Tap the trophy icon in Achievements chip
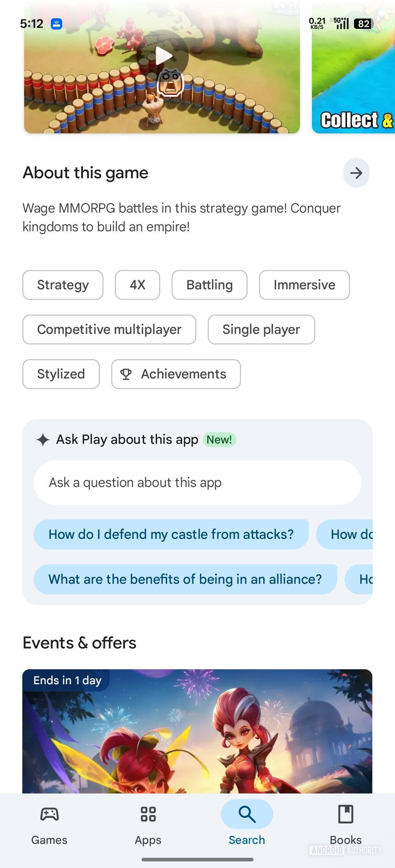Screen dimensions: 395x868 coord(126,374)
